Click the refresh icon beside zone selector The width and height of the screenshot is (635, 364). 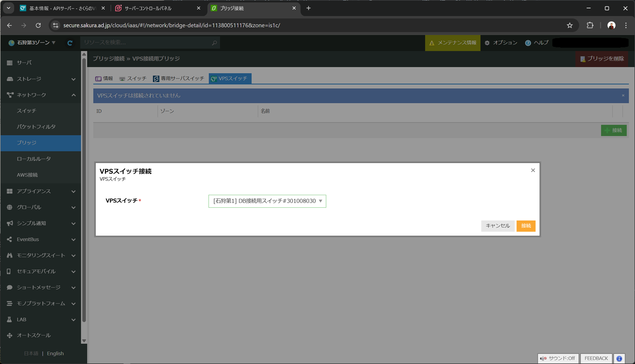[x=70, y=43]
